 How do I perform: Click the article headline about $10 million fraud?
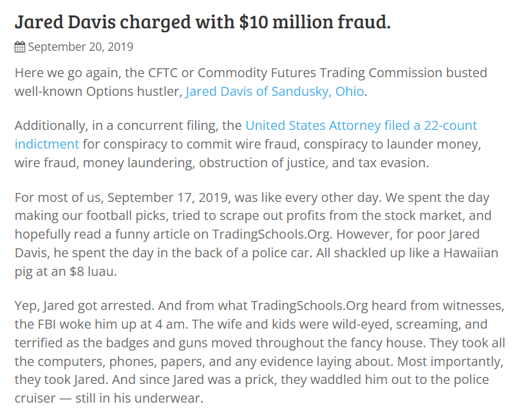coord(203,22)
